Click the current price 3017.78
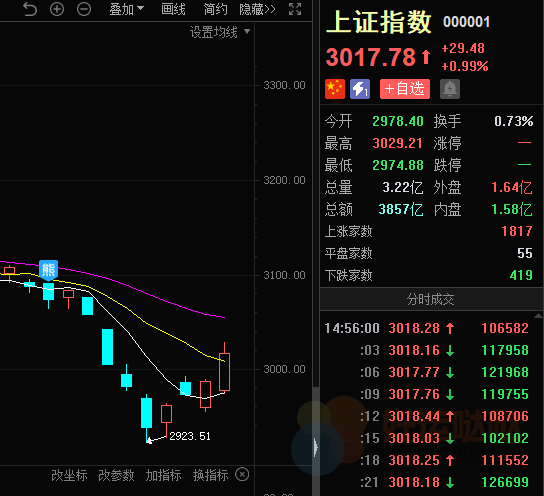544x496 pixels. (371, 57)
